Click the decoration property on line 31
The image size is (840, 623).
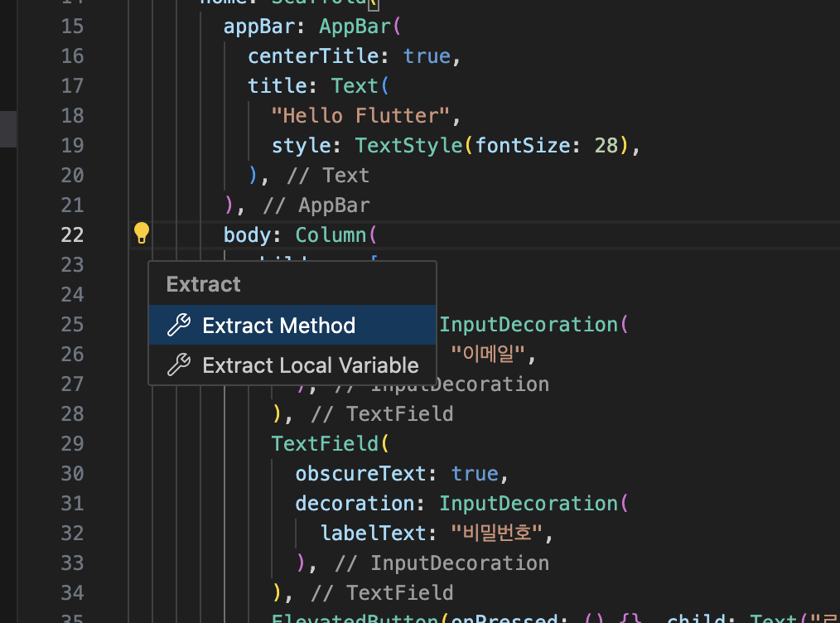[355, 504]
